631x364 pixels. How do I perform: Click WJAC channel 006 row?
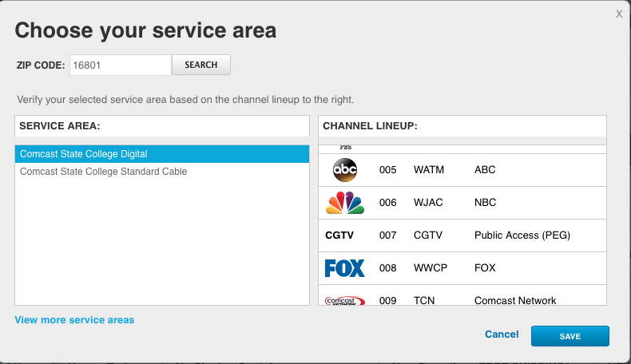tap(427, 203)
